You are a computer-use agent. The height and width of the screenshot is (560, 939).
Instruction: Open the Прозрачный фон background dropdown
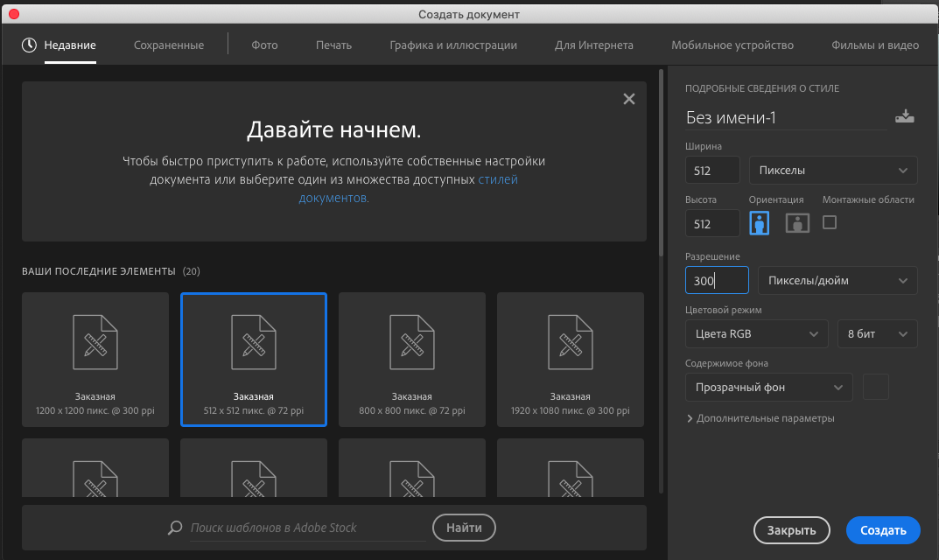coord(768,387)
